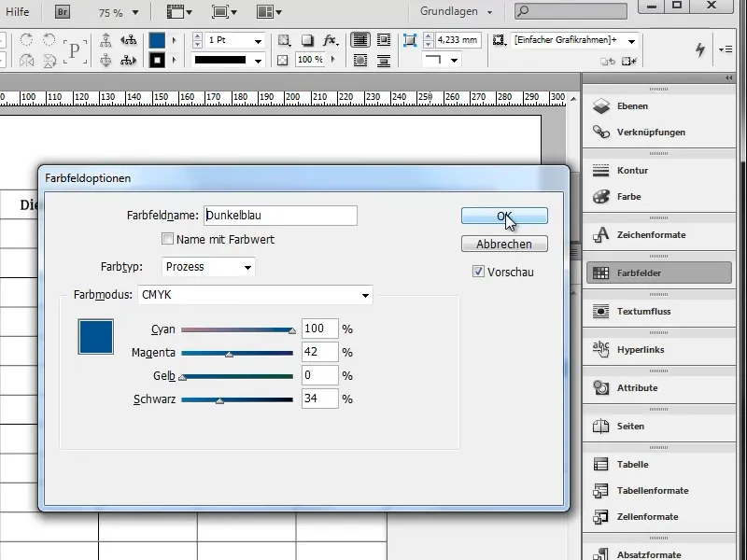Click the select next object icon
The height and width of the screenshot is (560, 747).
128,61
